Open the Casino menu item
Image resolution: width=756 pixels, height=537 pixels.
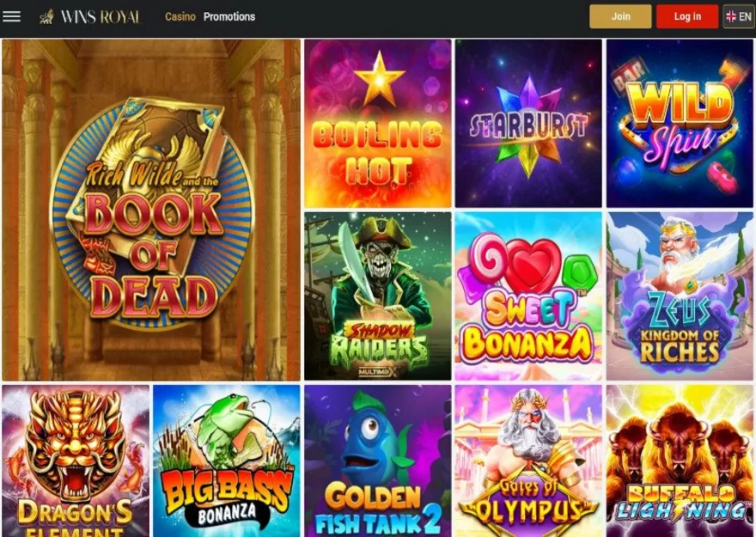pyautogui.click(x=180, y=17)
